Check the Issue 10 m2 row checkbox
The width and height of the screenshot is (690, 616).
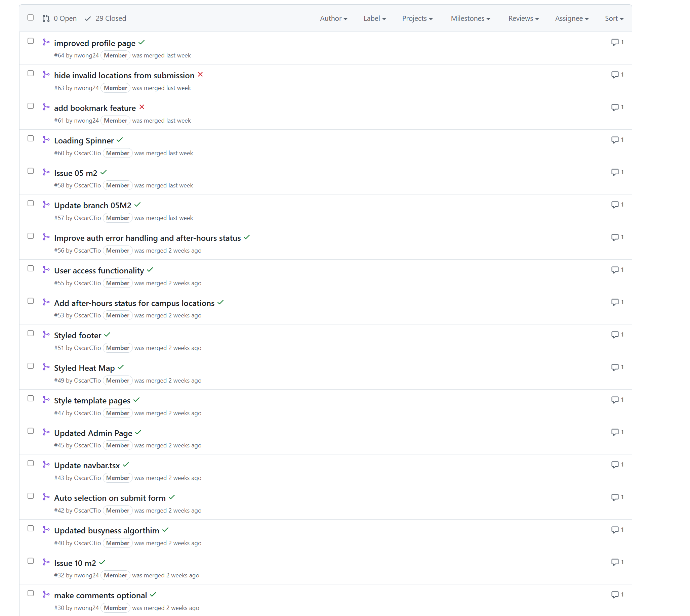31,561
